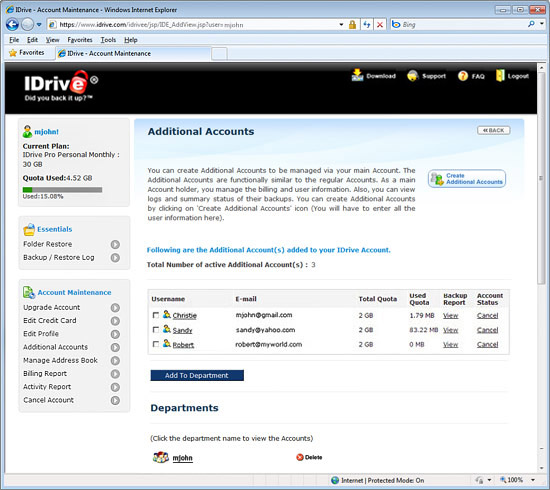The width and height of the screenshot is (550, 490).
Task: Click arrow icon next to Additional Accounts
Action: click(115, 347)
